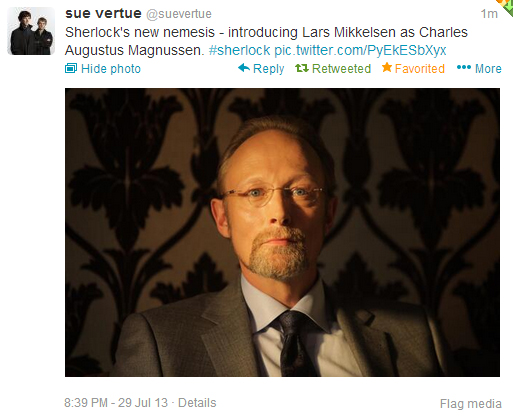Open the 1m tweet timestamp
Screen dimensions: 513x419
489,14
